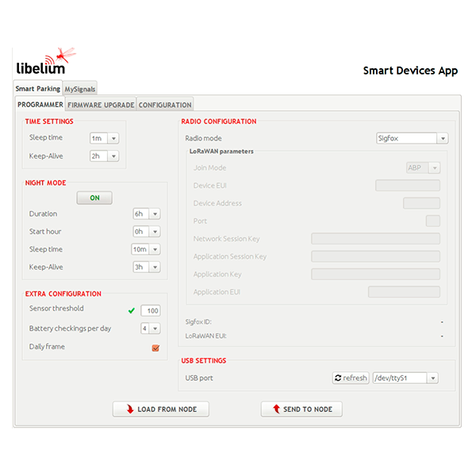The image size is (476, 476).
Task: Click the Radio mode label
Action: 203,138
